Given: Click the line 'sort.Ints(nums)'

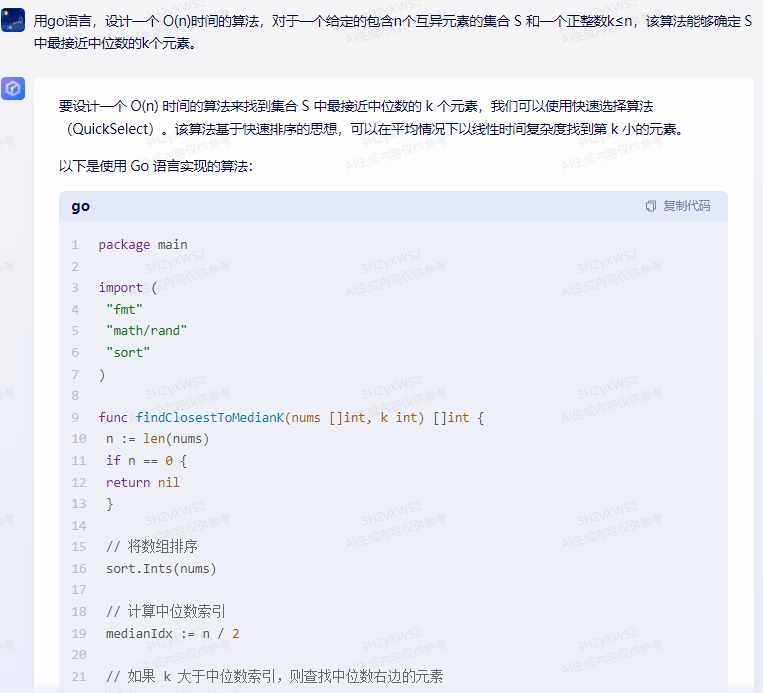Looking at the screenshot, I should coord(161,568).
